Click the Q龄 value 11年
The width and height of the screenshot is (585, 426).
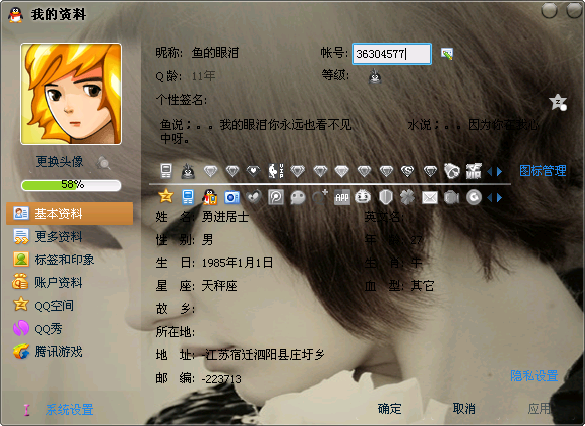tap(203, 76)
